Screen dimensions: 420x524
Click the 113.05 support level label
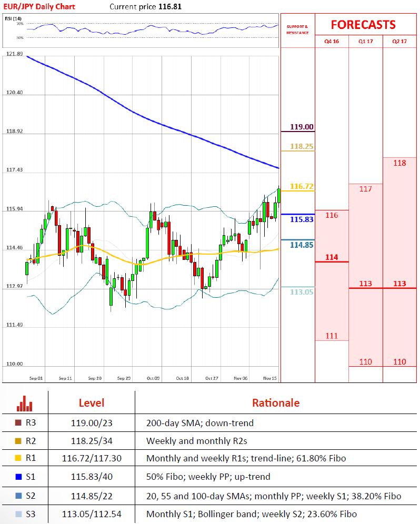[x=302, y=292]
